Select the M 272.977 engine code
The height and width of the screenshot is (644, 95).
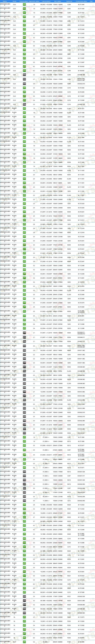tap(81, 446)
